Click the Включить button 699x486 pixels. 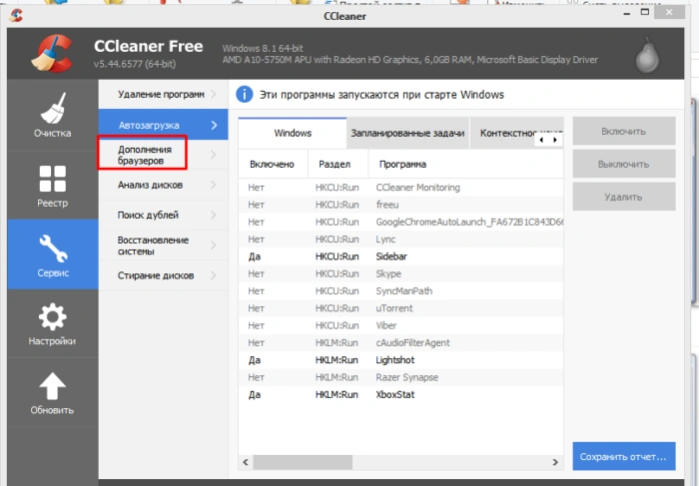click(x=624, y=131)
